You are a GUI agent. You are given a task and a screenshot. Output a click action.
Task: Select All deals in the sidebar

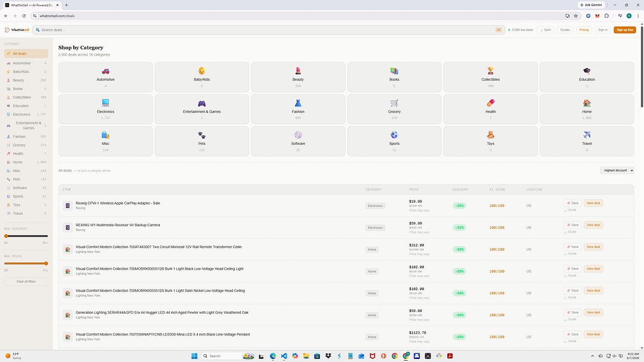pyautogui.click(x=27, y=54)
